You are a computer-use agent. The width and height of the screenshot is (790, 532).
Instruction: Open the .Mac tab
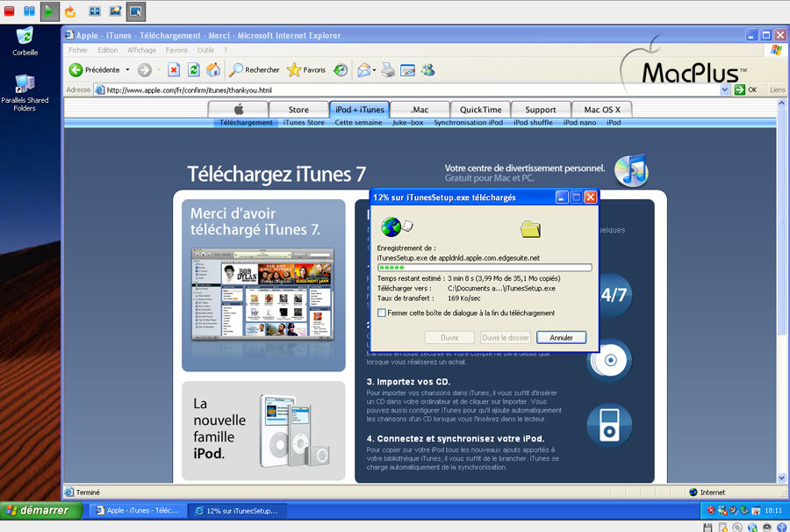click(x=420, y=110)
